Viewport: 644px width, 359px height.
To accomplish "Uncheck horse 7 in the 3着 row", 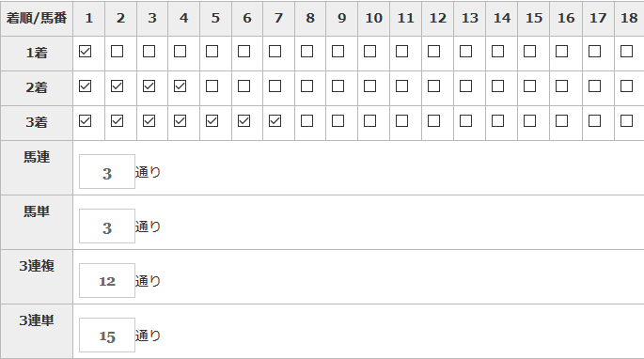I will (275, 121).
